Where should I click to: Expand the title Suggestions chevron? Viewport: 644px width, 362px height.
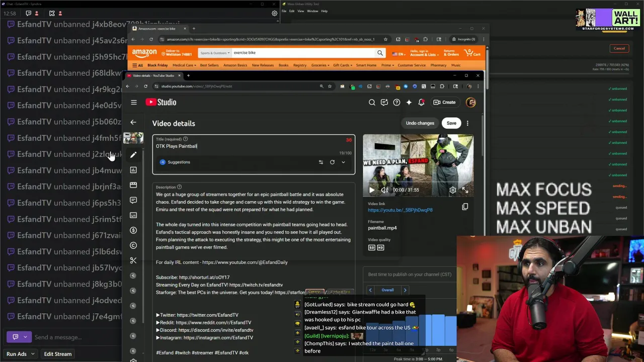coord(343,162)
